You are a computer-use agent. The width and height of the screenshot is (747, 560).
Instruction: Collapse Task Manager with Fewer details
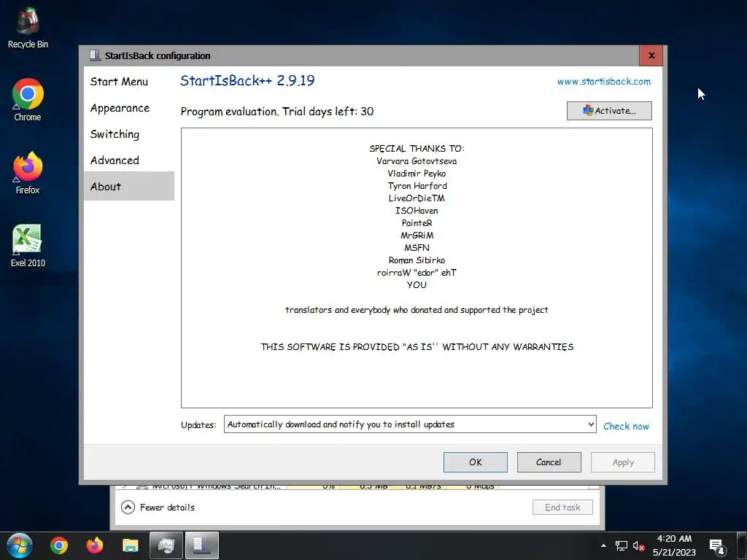(x=158, y=507)
